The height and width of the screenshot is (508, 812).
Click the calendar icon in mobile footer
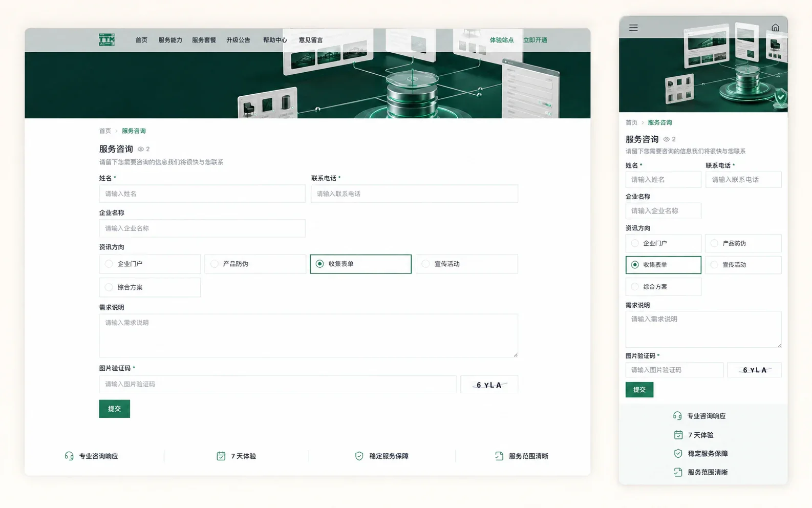678,435
